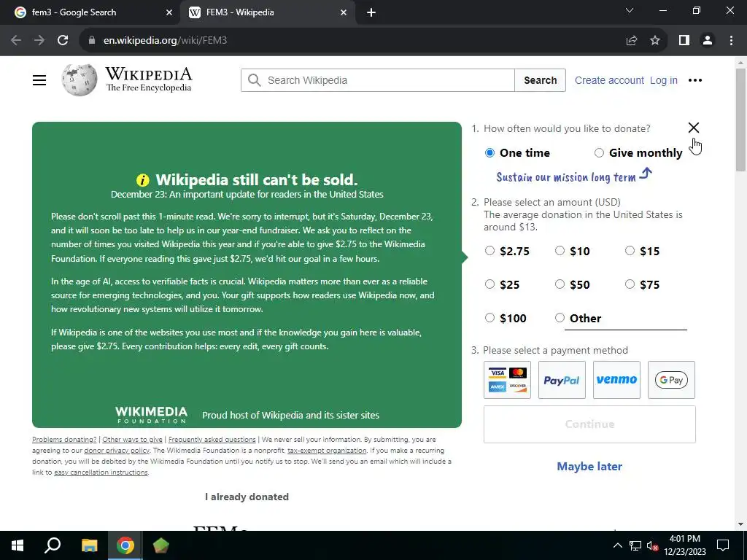Choose Google Pay as payment method

(x=671, y=379)
